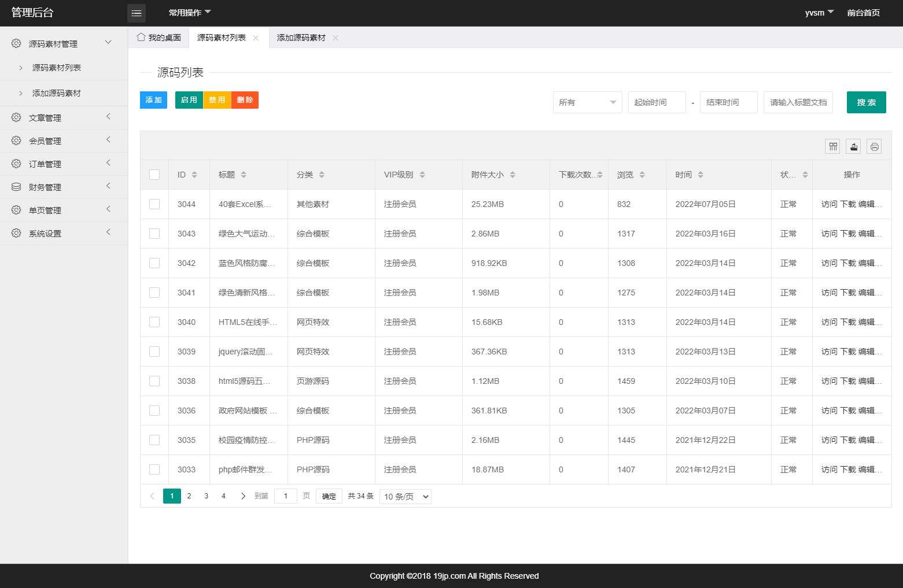Go to next page arrow in pagination
Image resolution: width=903 pixels, height=588 pixels.
pos(243,496)
